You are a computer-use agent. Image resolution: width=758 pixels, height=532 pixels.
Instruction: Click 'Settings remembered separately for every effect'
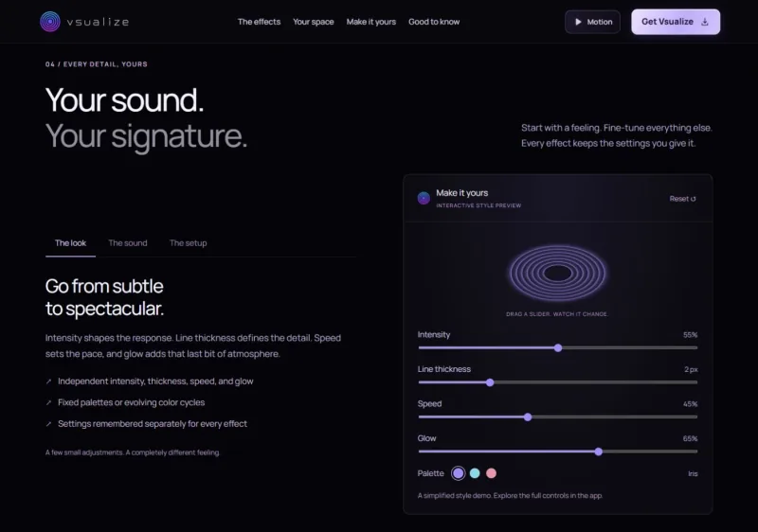point(153,424)
